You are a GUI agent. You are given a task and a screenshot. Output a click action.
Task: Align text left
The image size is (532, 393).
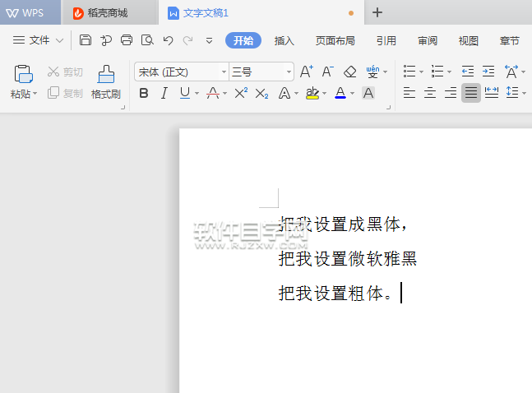click(x=409, y=93)
